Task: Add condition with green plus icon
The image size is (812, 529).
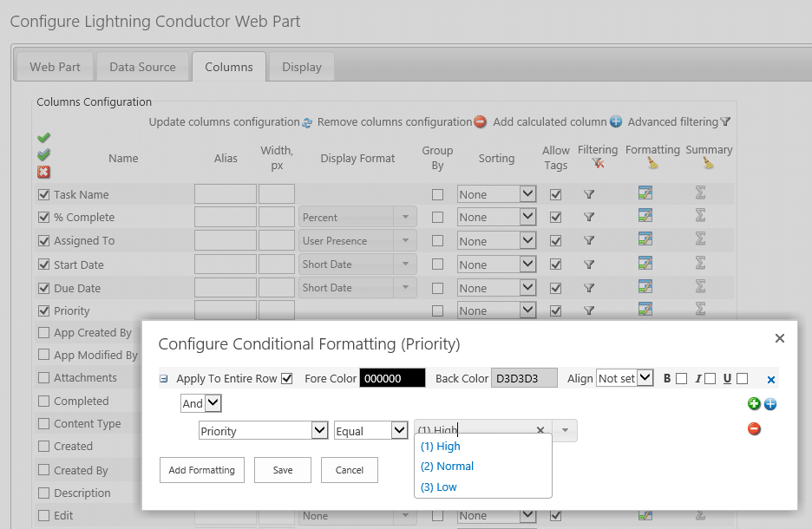Action: pyautogui.click(x=754, y=404)
